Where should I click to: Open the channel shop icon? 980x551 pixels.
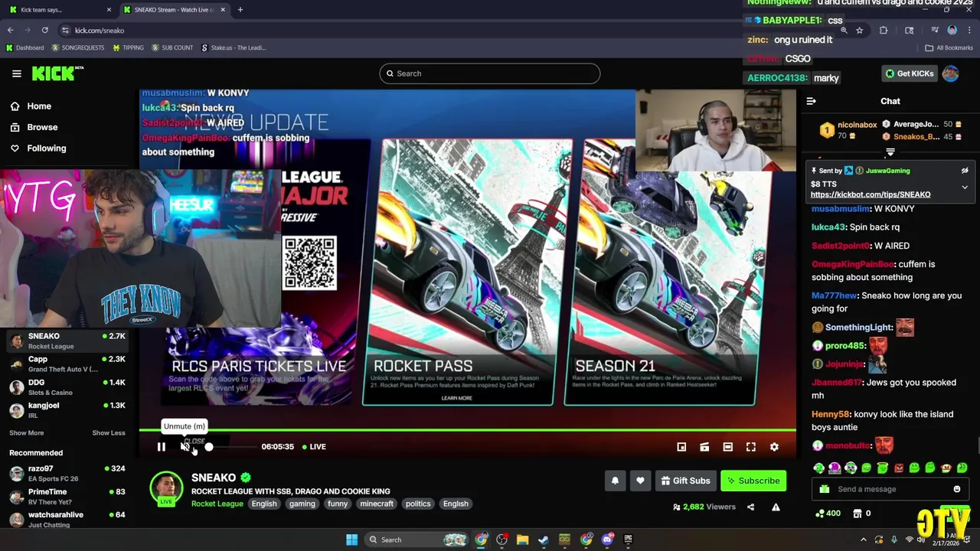pos(857,514)
